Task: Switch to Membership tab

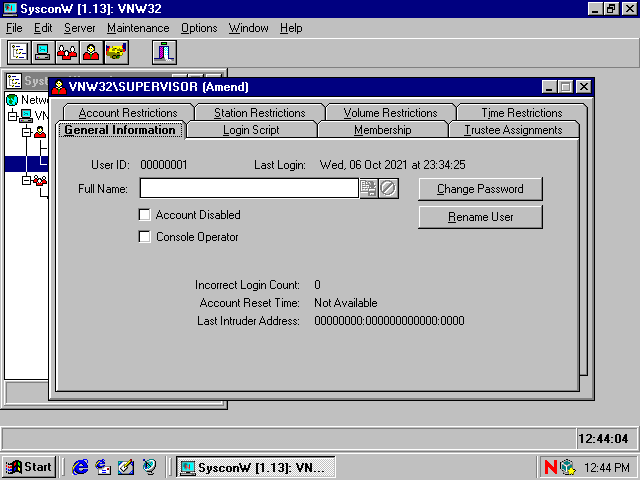Action: coord(382,130)
